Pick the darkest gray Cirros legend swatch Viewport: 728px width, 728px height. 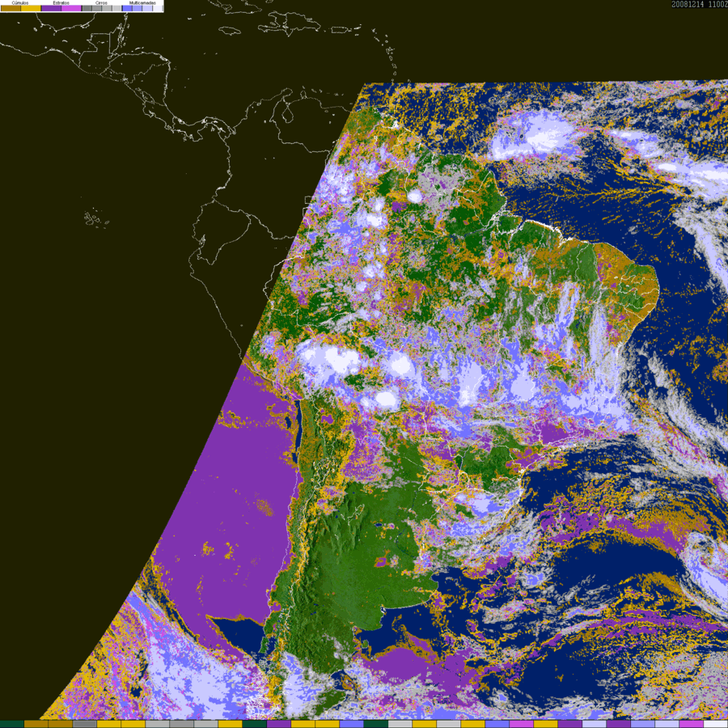pos(87,8)
